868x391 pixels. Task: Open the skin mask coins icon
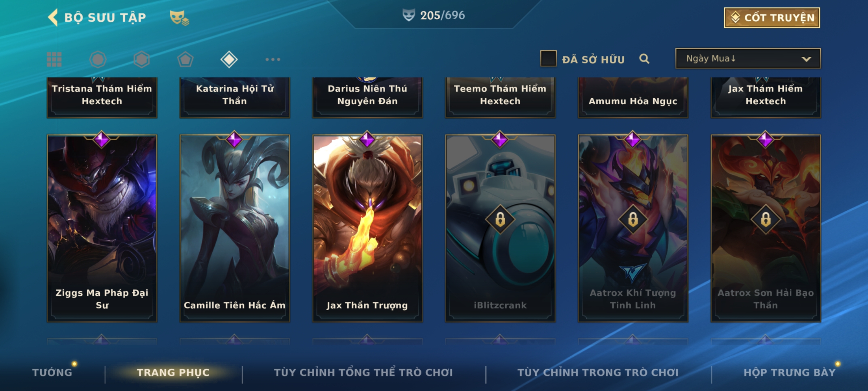179,17
